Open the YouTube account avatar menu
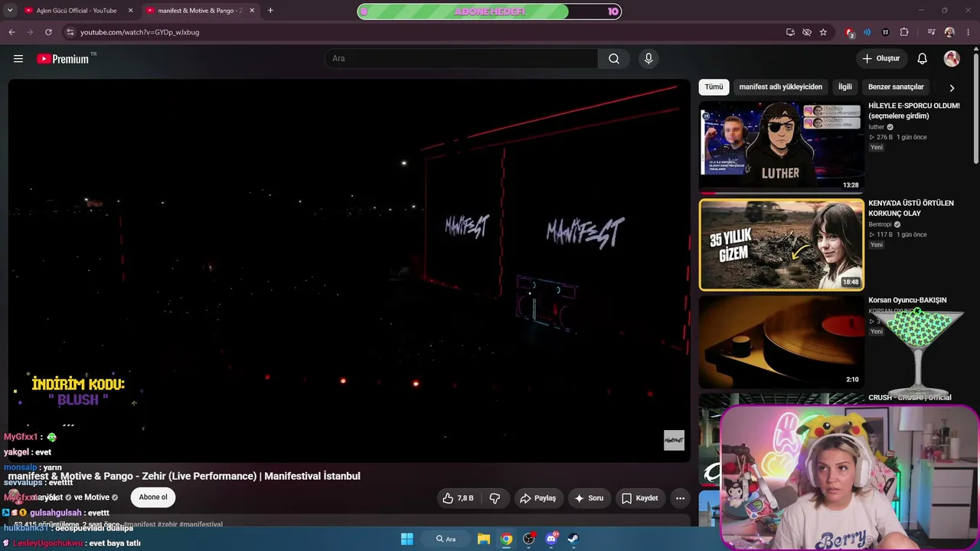Viewport: 980px width, 551px height. point(952,59)
